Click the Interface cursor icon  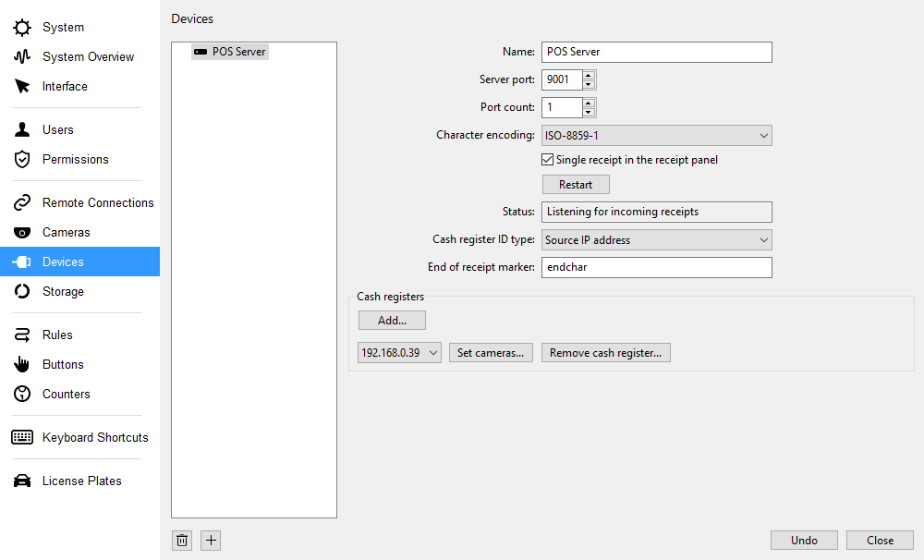22,86
